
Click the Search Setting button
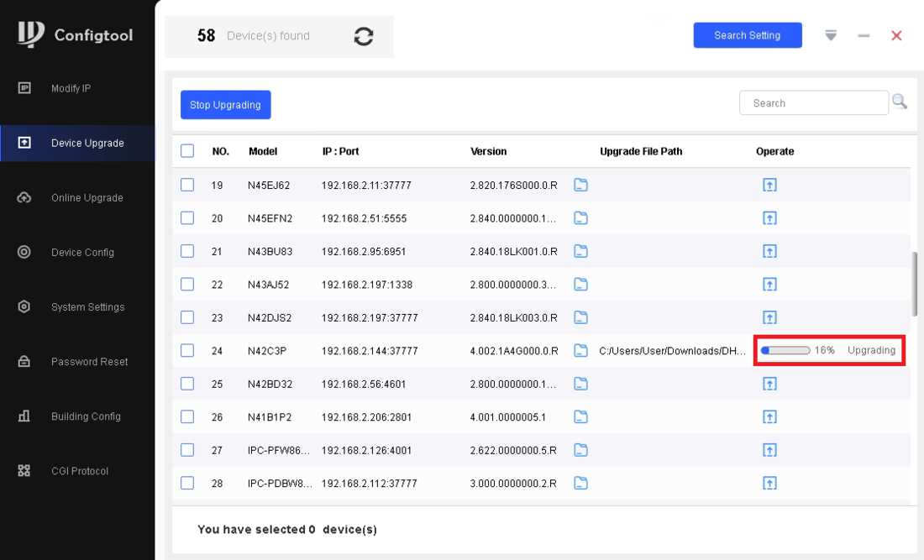tap(747, 35)
